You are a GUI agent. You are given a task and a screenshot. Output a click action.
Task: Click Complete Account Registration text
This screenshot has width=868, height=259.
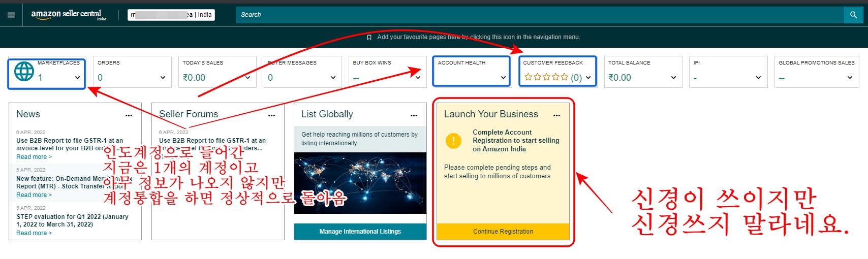[516, 141]
